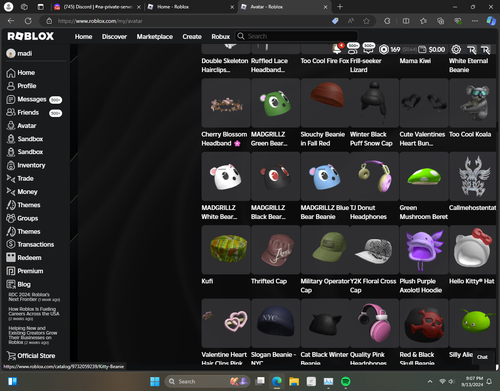Select the Thrifted Cap item
The height and width of the screenshot is (391, 500).
(x=275, y=250)
